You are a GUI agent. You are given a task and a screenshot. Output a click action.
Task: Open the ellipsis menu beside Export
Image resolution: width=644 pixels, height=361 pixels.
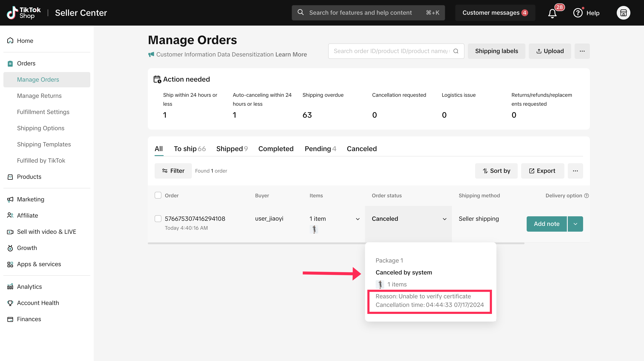[x=575, y=171]
